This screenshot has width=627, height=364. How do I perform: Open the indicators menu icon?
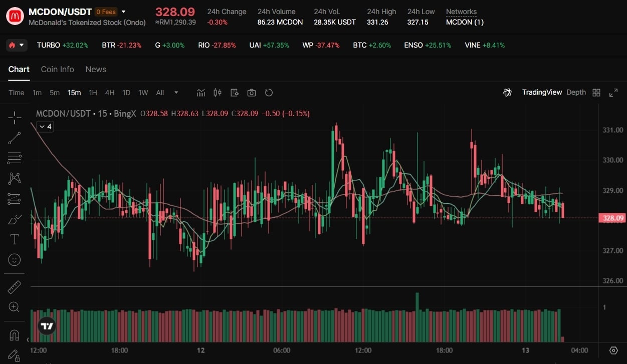(201, 93)
